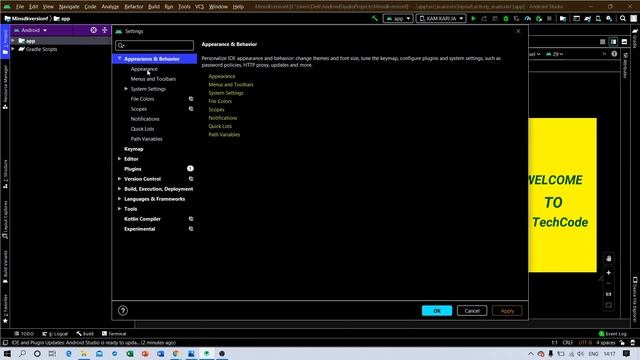This screenshot has width=640, height=360.
Task: Open the Terminal tool window tab
Action: (x=114, y=333)
